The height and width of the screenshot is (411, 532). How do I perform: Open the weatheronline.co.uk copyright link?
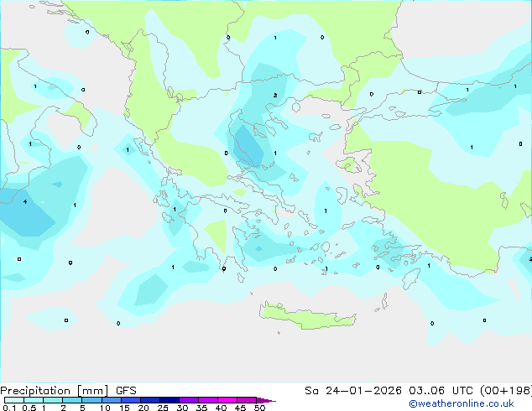461,403
